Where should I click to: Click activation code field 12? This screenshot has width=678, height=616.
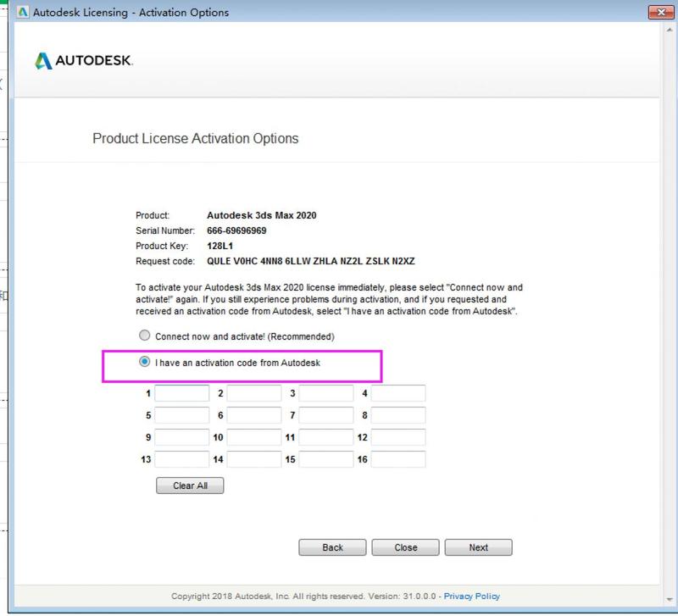(x=398, y=437)
